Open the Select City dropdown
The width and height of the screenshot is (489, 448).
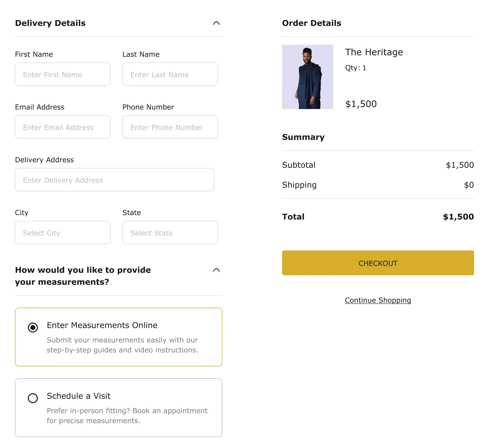point(63,232)
